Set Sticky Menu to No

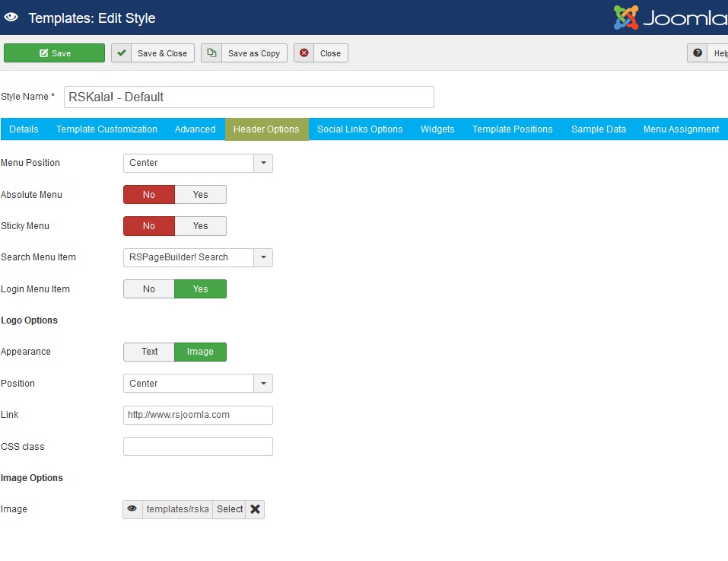coord(149,226)
